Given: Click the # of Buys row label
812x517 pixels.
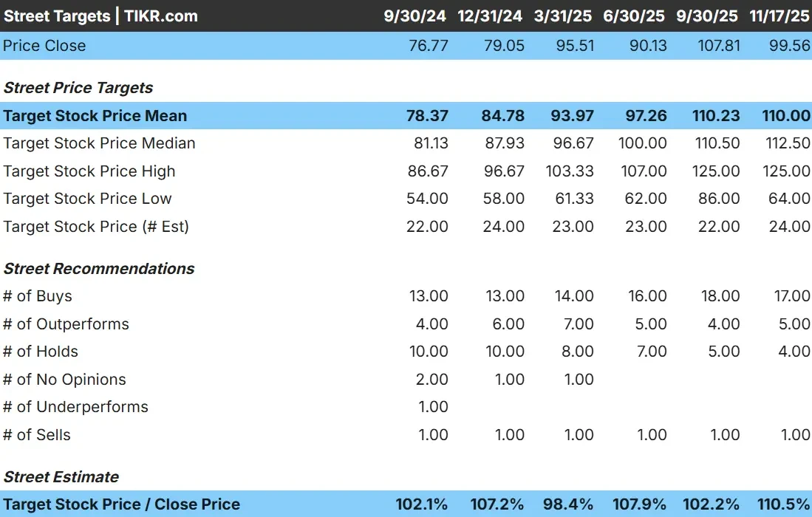Looking at the screenshot, I should (x=38, y=295).
